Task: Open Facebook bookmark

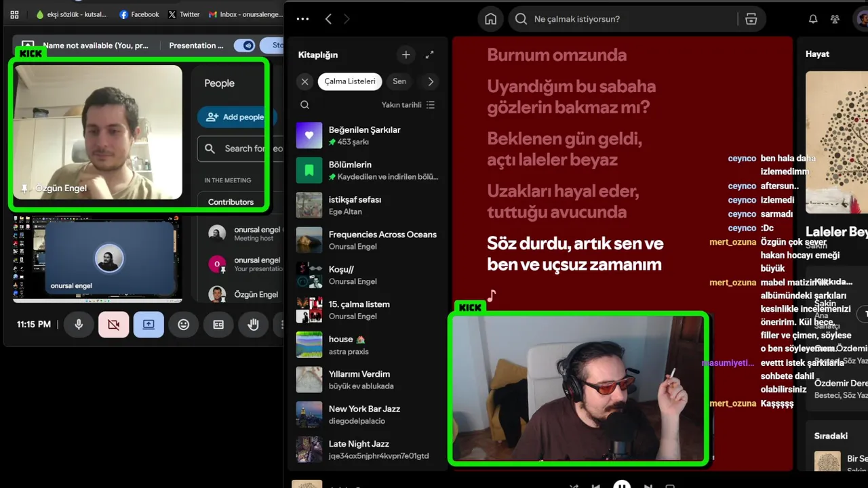Action: point(139,14)
